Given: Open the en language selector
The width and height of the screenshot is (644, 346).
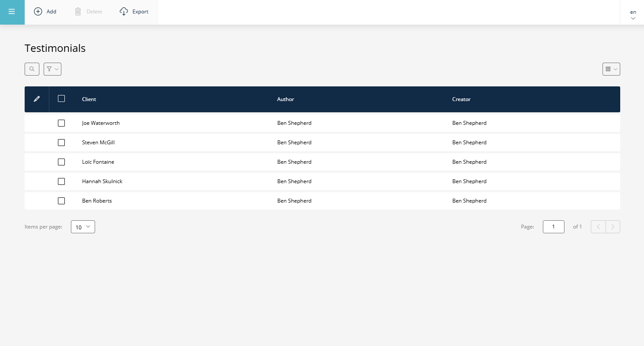Looking at the screenshot, I should pos(633,15).
